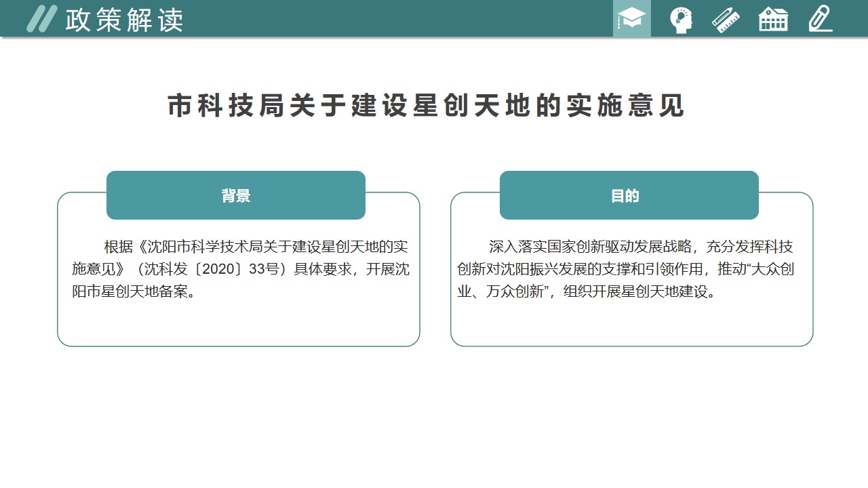
Task: Click the pencil writing icon at far right
Action: (820, 19)
